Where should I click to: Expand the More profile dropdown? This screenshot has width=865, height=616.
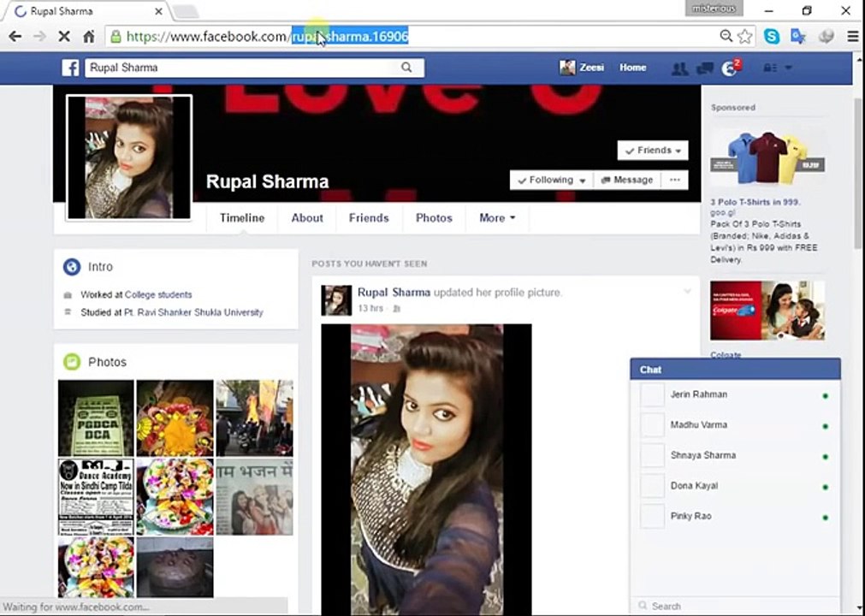tap(497, 218)
